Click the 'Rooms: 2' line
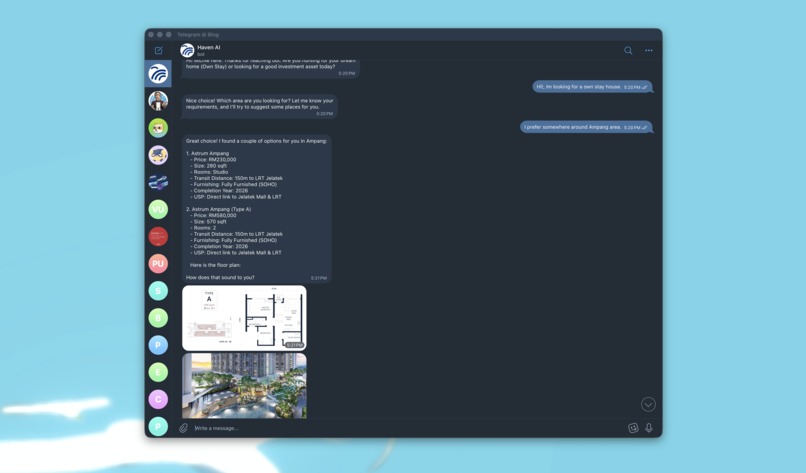Viewport: 806px width, 473px height. (204, 228)
